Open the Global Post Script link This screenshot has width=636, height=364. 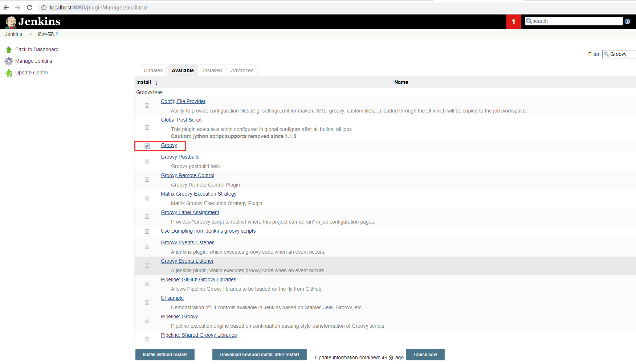click(x=181, y=120)
